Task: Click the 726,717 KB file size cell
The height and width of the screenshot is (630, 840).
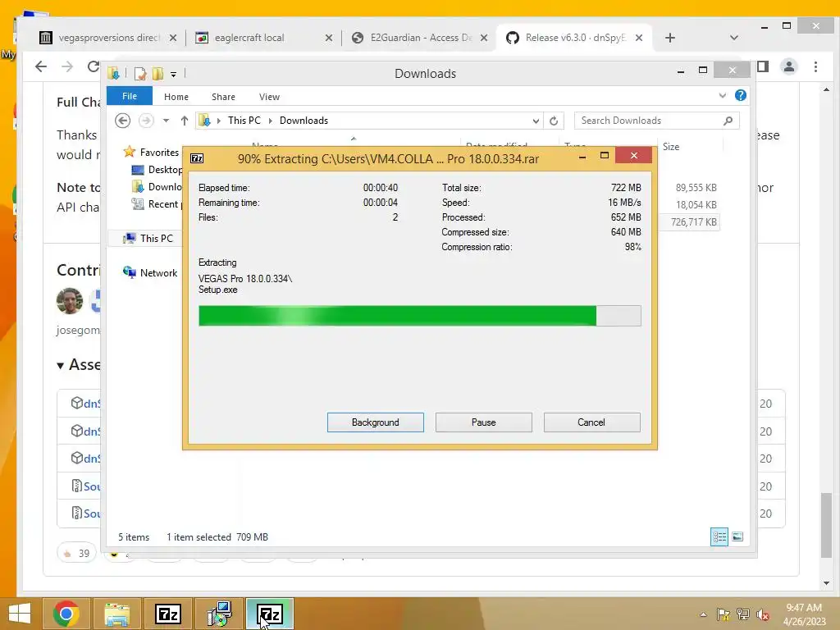Action: (694, 221)
